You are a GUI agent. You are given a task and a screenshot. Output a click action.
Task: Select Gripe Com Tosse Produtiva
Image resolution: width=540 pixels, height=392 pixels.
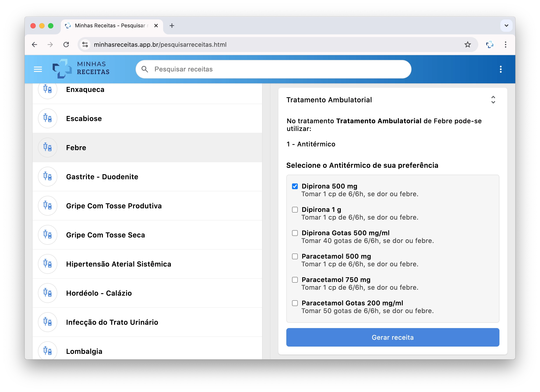pos(147,205)
